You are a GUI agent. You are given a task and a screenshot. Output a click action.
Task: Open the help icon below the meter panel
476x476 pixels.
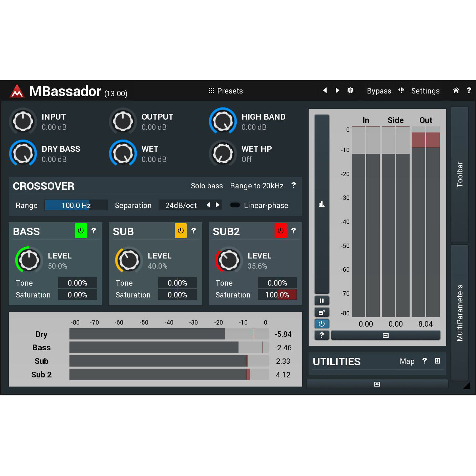pos(321,335)
